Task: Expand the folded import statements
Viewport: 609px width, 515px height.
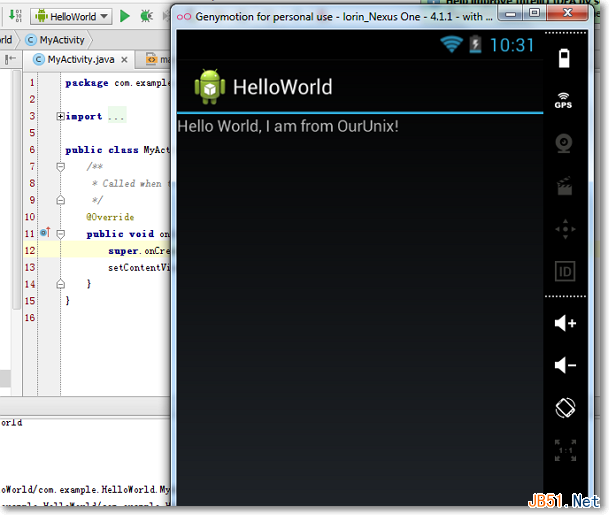Action: (60, 116)
